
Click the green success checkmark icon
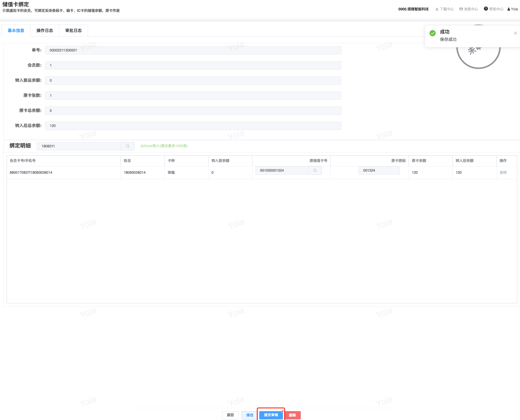tap(433, 33)
